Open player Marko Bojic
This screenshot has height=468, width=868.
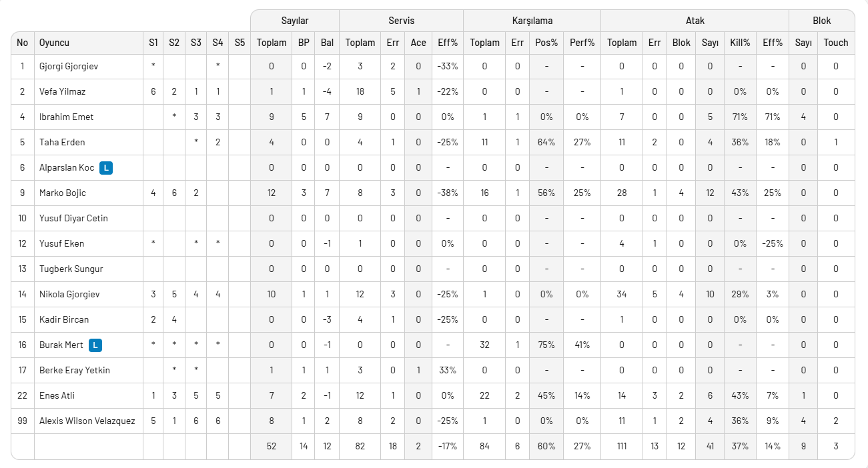[63, 193]
